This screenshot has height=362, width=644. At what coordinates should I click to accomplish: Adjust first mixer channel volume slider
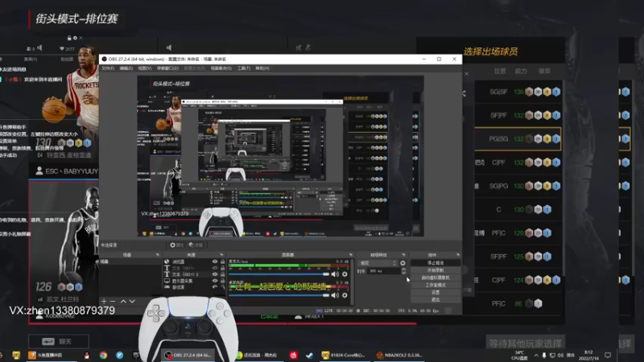(x=279, y=274)
